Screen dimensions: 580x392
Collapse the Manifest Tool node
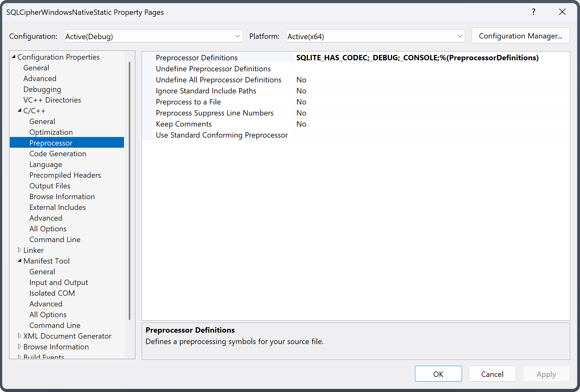point(20,261)
